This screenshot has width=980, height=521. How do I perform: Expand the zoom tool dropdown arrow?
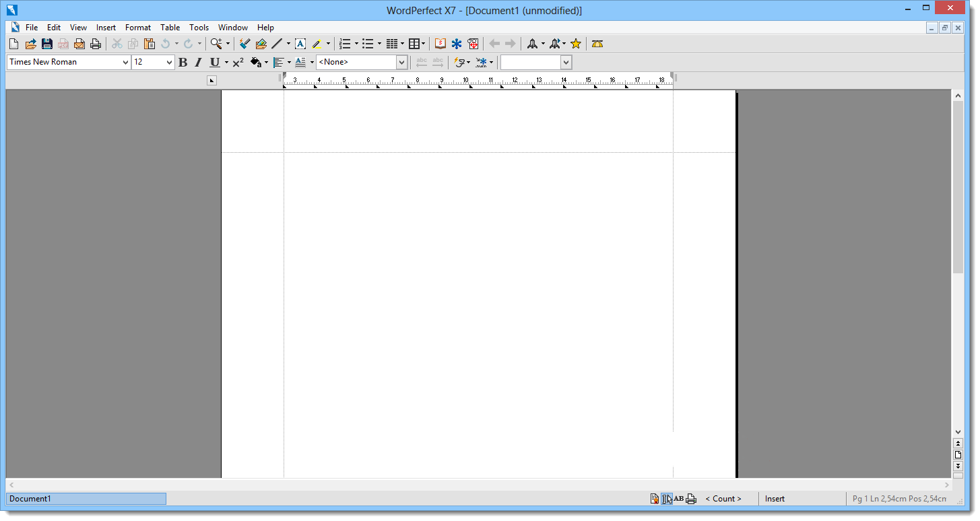point(228,44)
